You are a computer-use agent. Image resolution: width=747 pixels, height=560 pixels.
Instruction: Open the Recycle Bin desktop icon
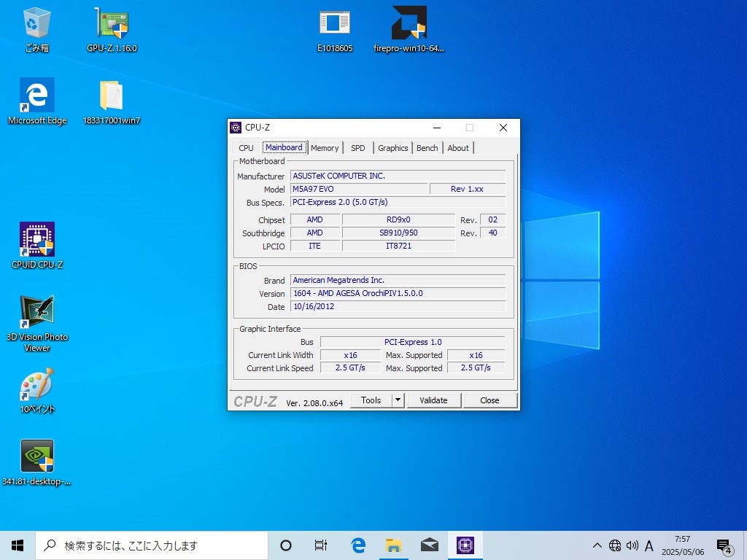(36, 29)
